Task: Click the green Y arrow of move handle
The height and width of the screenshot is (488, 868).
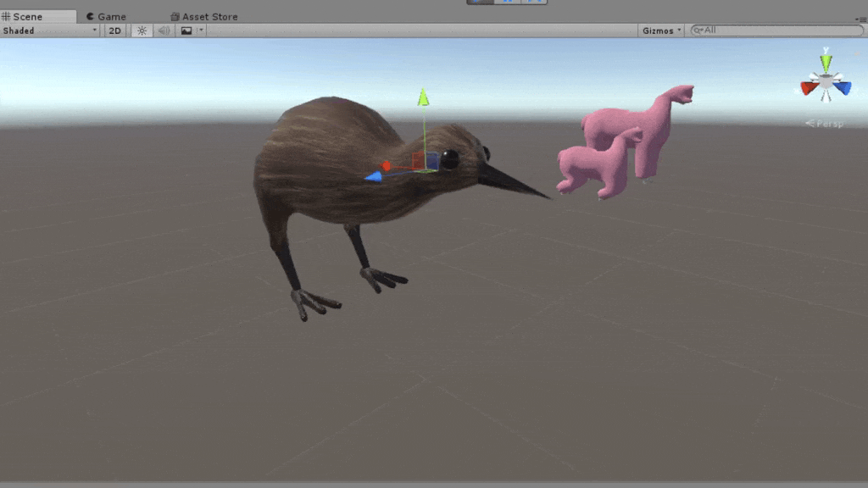Action: click(423, 97)
